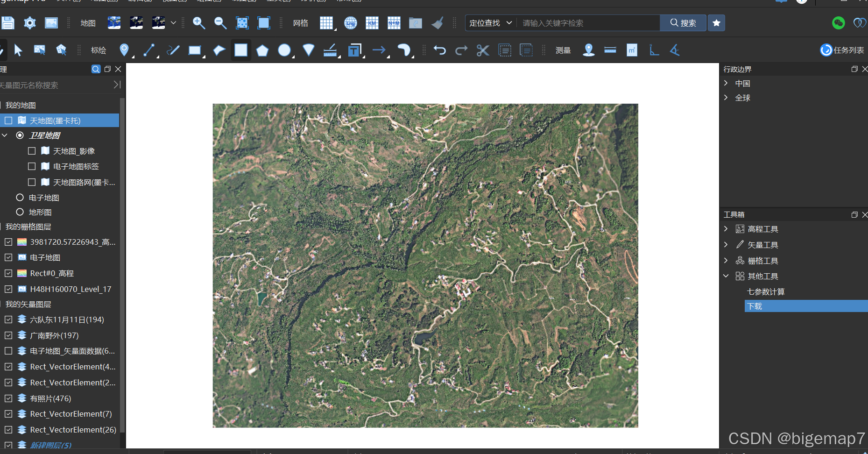
Task: Collapse the 其他工具 toolbox group
Action: [726, 276]
